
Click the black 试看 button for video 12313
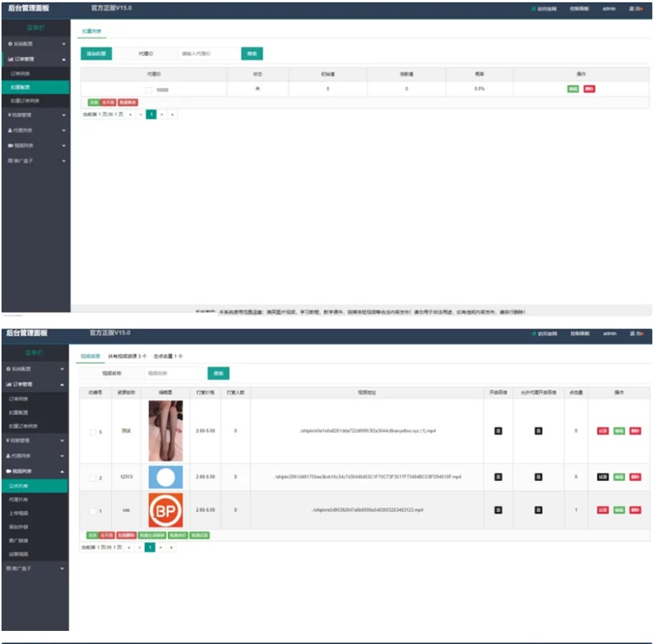602,477
